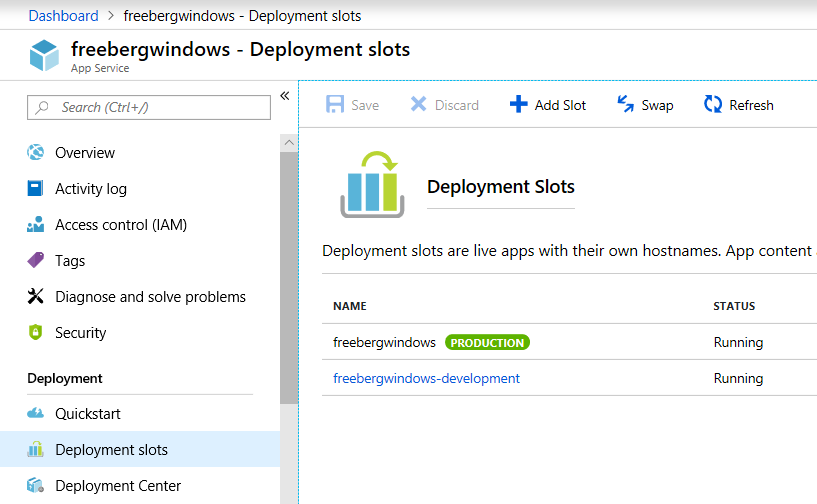Click the green PRODUCTION badge
817x504 pixels.
(487, 342)
